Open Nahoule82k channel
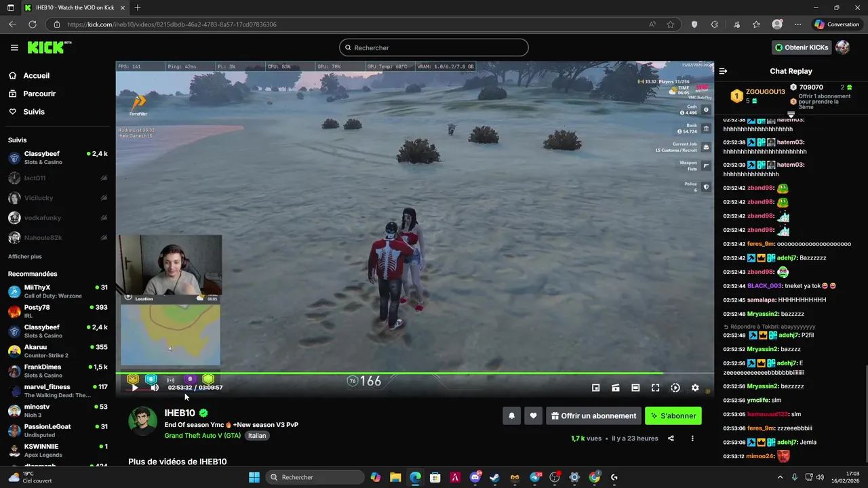This screenshot has width=868, height=488. point(58,237)
